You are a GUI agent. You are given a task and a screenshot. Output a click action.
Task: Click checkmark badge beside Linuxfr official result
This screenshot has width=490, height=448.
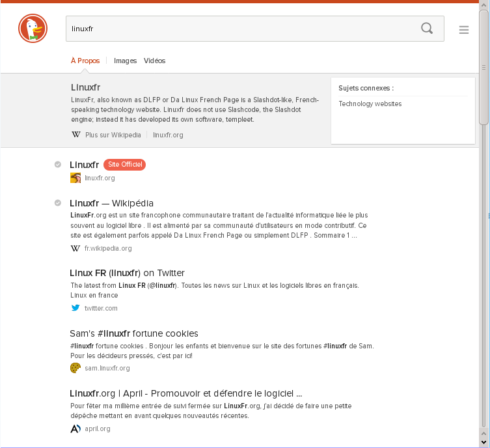58,165
